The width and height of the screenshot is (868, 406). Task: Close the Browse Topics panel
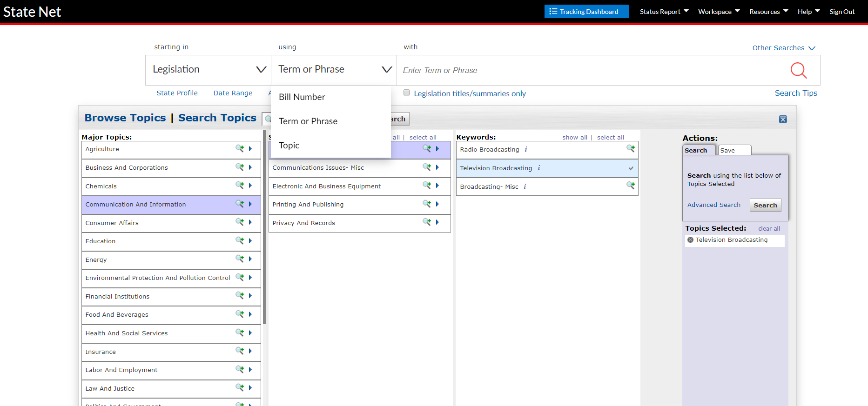(x=783, y=120)
